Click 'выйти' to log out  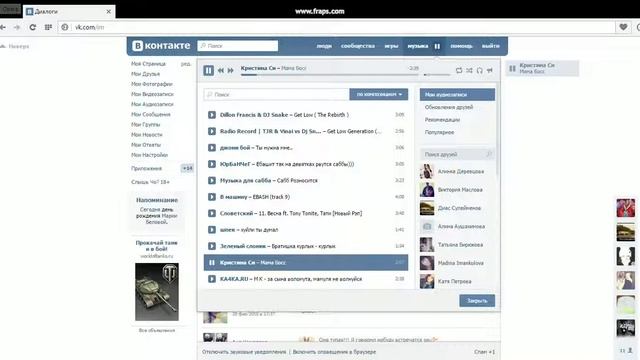(491, 46)
